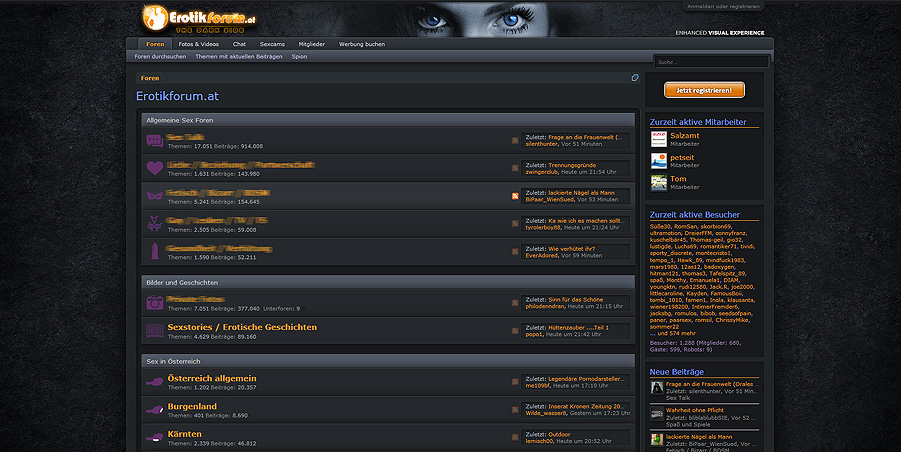
Task: Click the map icon beside Kärnten
Action: point(155,438)
